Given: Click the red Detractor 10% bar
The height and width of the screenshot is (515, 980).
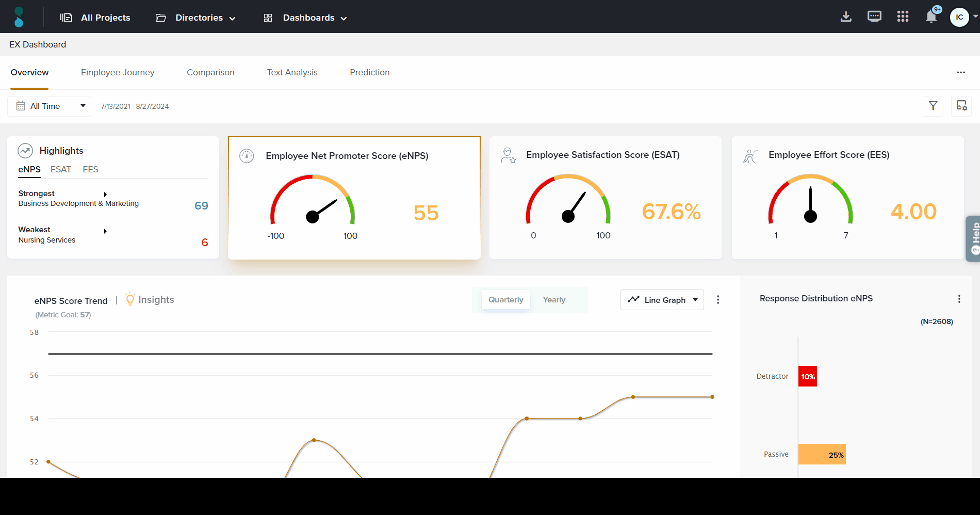Looking at the screenshot, I should (x=807, y=376).
